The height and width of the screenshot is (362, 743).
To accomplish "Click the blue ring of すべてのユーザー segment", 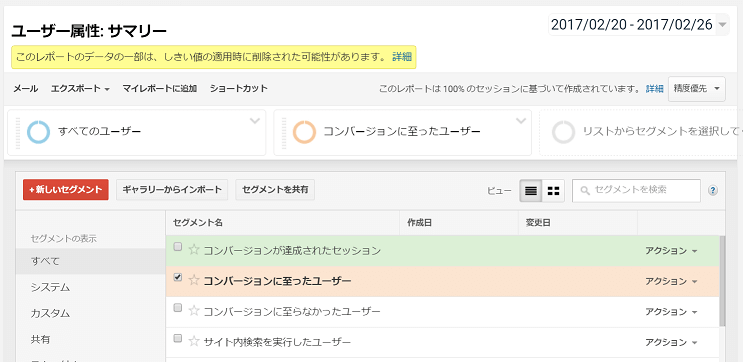I will click(x=38, y=132).
